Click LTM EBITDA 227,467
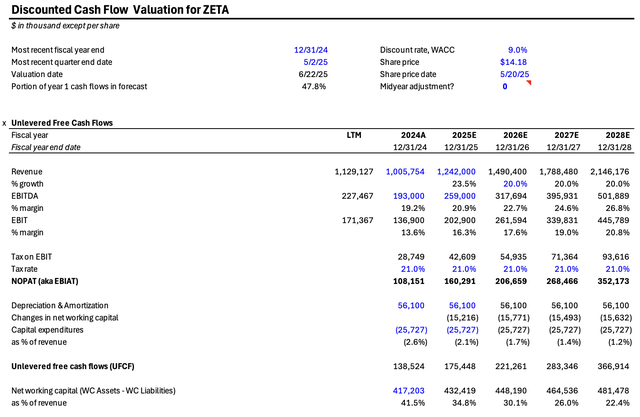Viewport: 640px width, 417px height. 357,196
